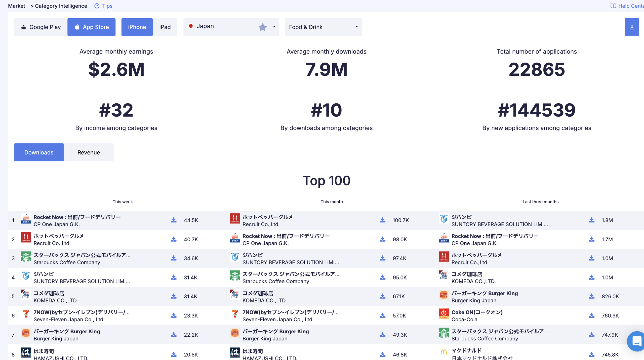644x360 pixels.
Task: Click McDonald's マクドナルド app icon
Action: point(444,352)
